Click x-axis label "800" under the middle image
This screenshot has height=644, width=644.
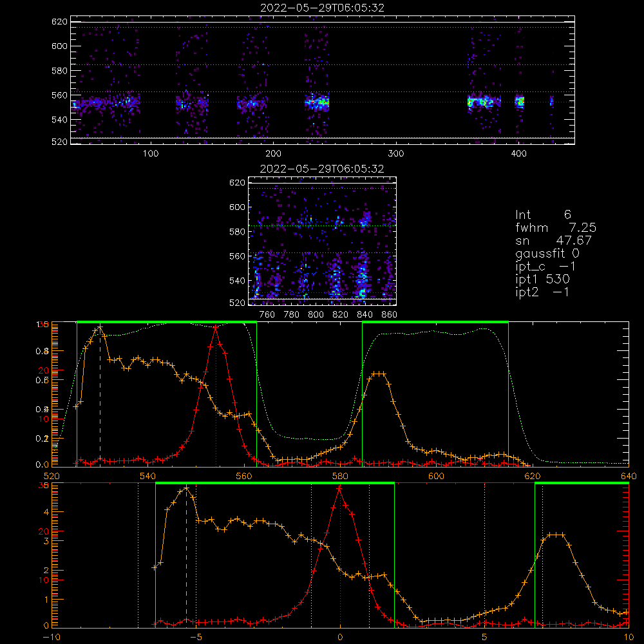click(316, 315)
